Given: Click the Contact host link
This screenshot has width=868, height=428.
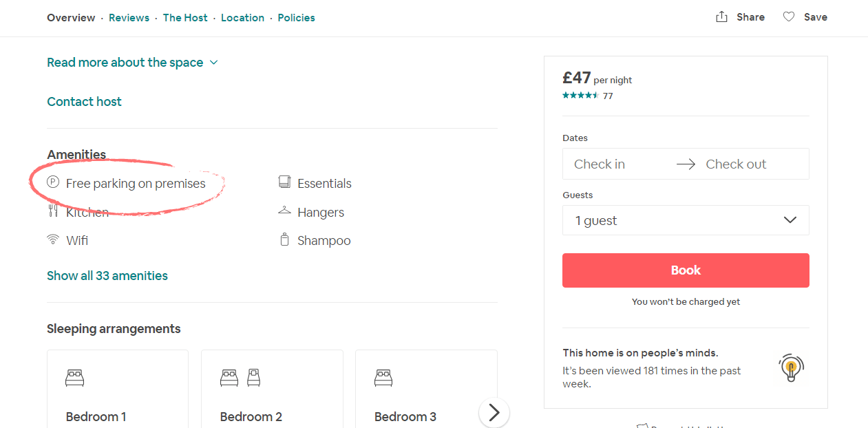Looking at the screenshot, I should click(84, 102).
